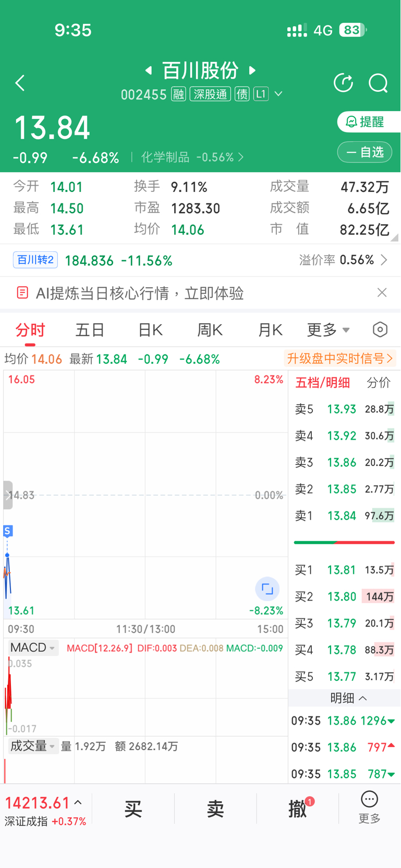Tap the 深股通 badge

pos(210,94)
